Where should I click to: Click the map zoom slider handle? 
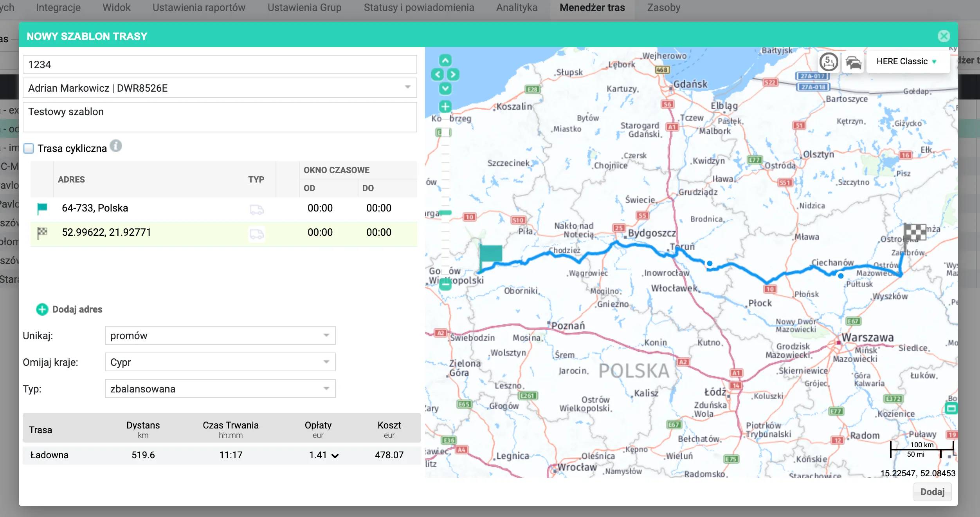445,212
